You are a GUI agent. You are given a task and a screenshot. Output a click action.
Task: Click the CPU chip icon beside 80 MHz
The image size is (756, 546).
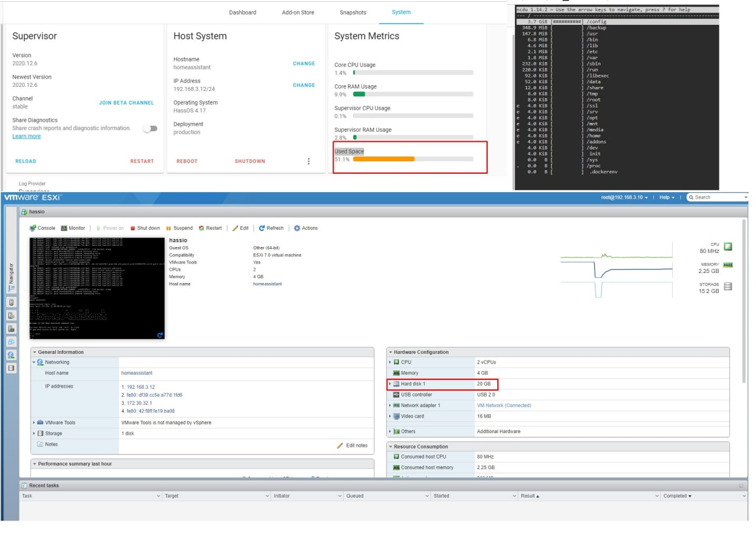coord(728,246)
